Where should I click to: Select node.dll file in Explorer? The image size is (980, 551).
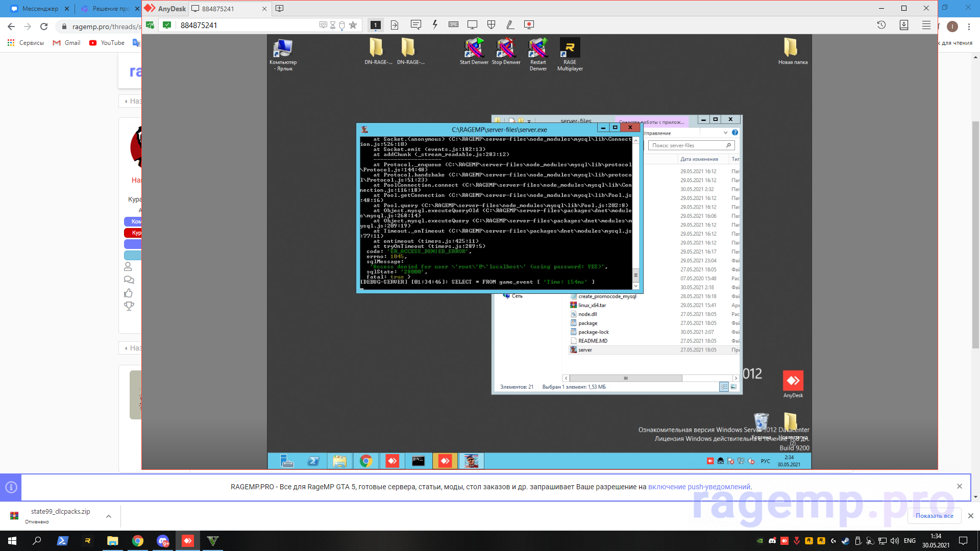[x=587, y=314]
